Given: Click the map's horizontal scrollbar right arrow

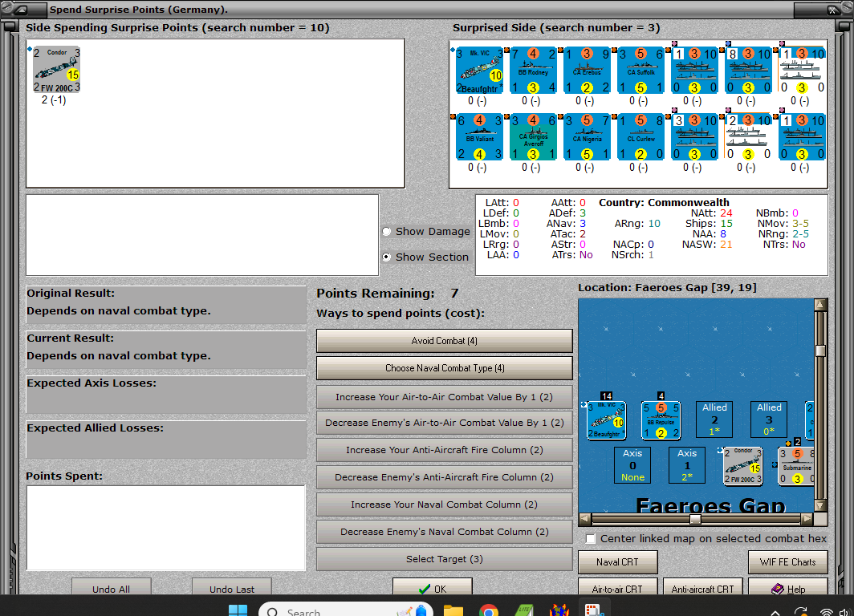Looking at the screenshot, I should point(807,519).
